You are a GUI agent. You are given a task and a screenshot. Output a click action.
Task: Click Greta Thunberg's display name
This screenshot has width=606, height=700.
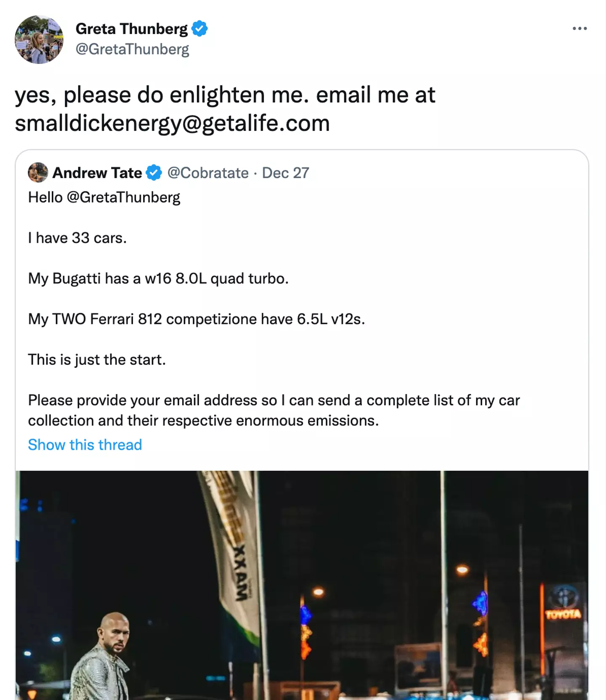click(x=131, y=29)
